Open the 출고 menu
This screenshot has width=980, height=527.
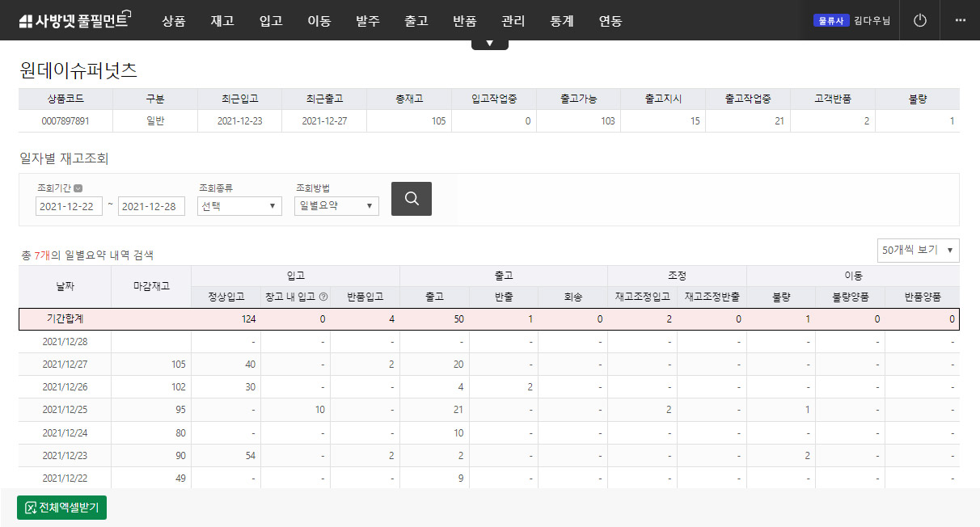[x=416, y=21]
